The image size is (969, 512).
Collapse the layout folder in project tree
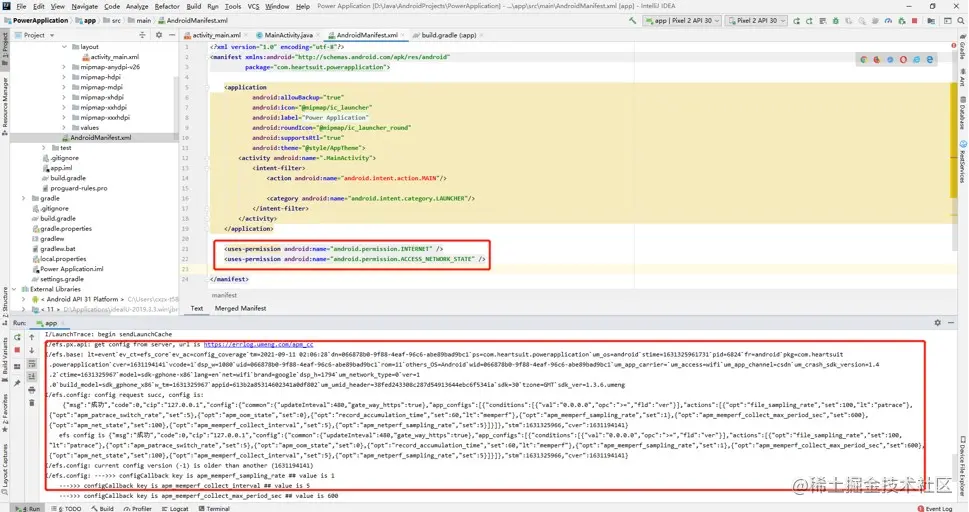[64, 46]
